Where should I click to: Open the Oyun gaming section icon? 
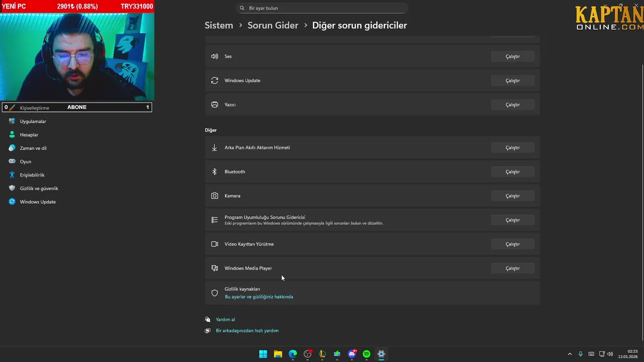point(12,161)
